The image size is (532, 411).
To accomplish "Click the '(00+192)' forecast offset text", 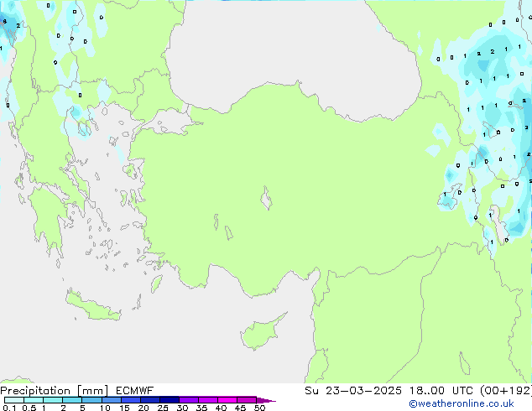I will [506, 391].
